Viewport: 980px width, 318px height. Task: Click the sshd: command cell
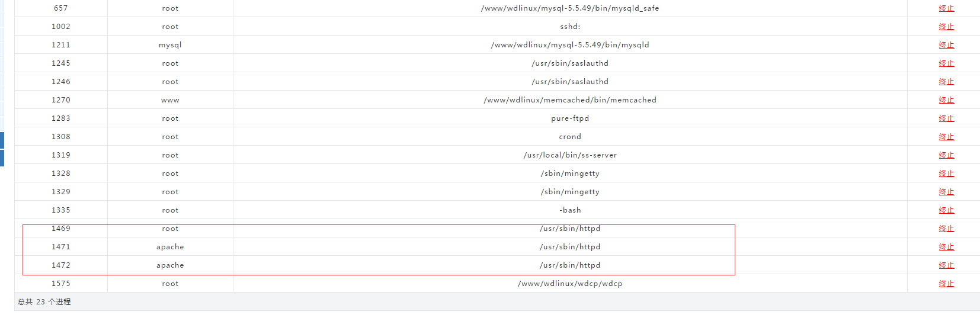[x=570, y=27]
